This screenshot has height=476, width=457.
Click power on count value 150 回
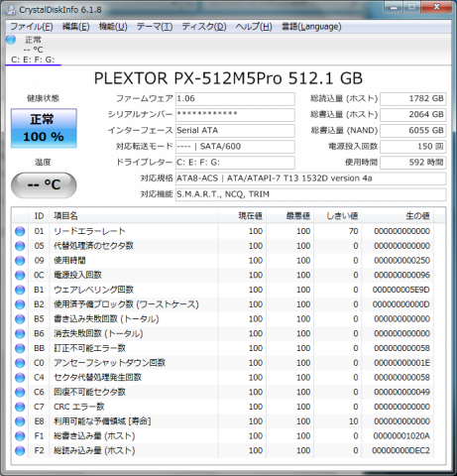413,146
